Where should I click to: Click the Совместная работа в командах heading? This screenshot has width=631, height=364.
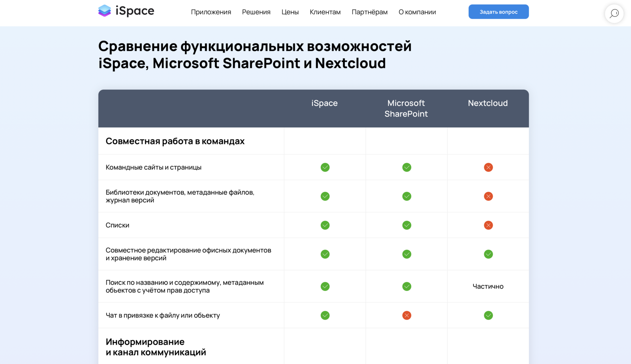click(x=175, y=141)
